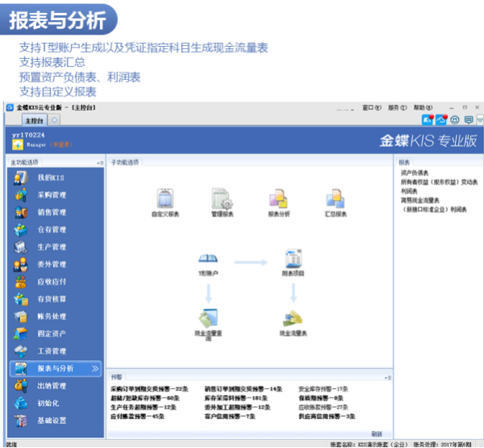Open the 窗口 menu

pyautogui.click(x=372, y=108)
